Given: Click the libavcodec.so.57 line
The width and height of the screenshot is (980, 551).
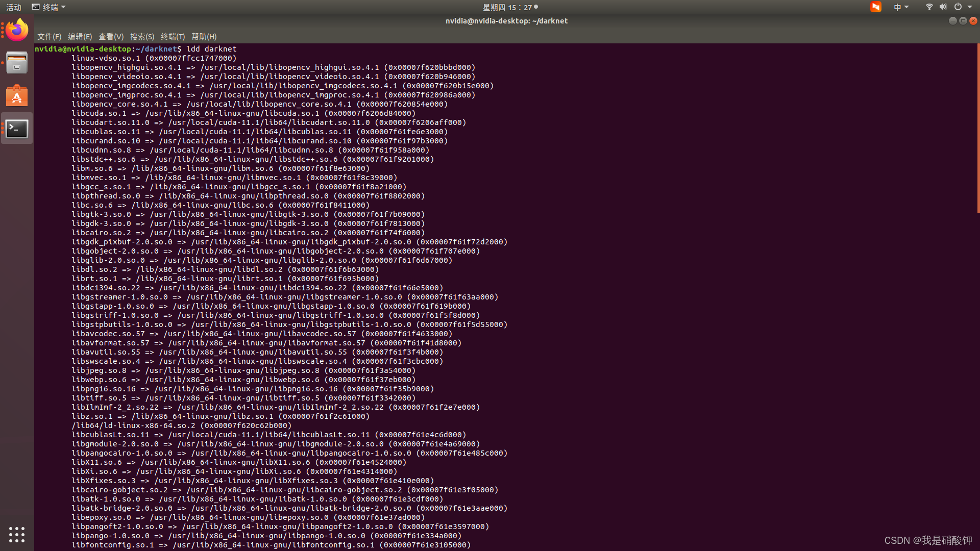Looking at the screenshot, I should [262, 334].
